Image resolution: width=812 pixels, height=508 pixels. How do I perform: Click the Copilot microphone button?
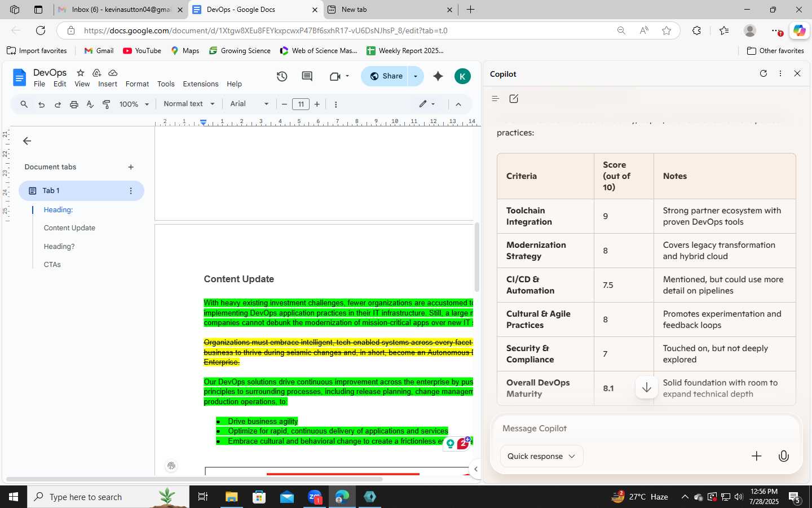point(784,456)
